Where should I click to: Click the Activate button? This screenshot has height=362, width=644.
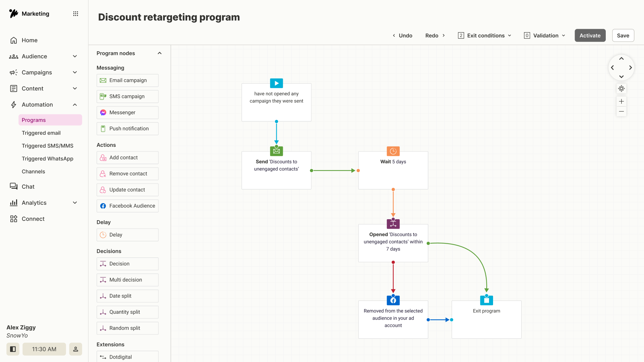click(x=590, y=36)
